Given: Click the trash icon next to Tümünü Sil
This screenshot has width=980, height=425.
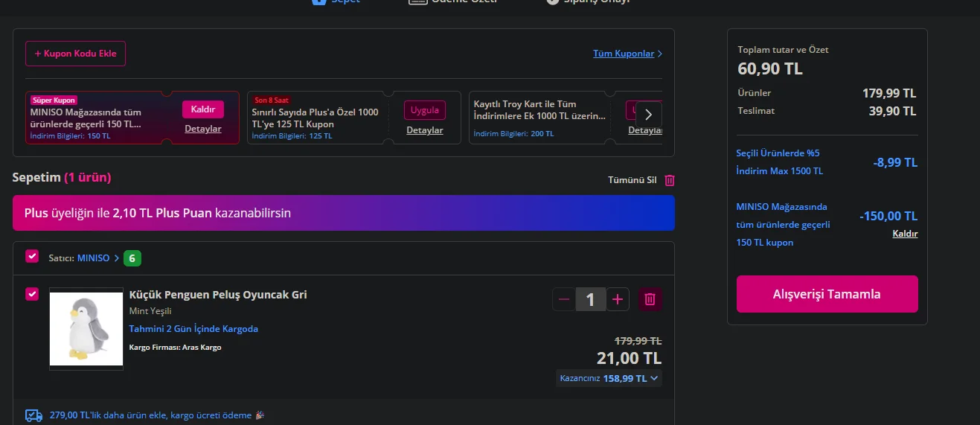Looking at the screenshot, I should 670,180.
